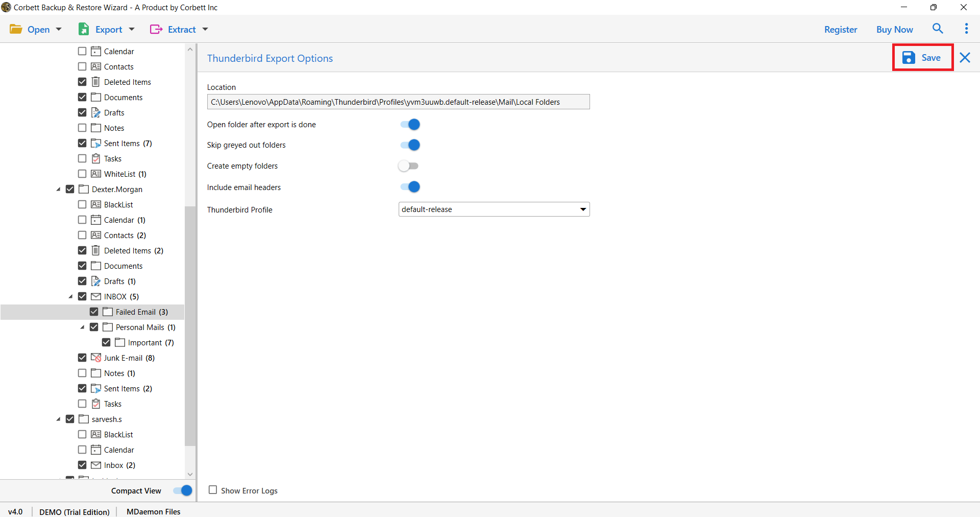Image resolution: width=980 pixels, height=517 pixels.
Task: Click the Sent Items (7) icon
Action: [96, 143]
